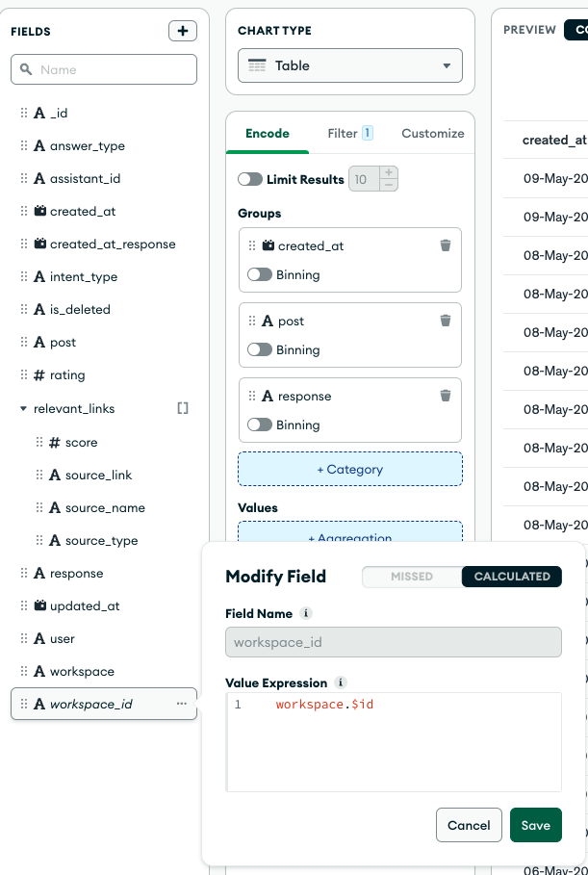Click trash icon for response group
This screenshot has height=875, width=588.
pos(445,396)
